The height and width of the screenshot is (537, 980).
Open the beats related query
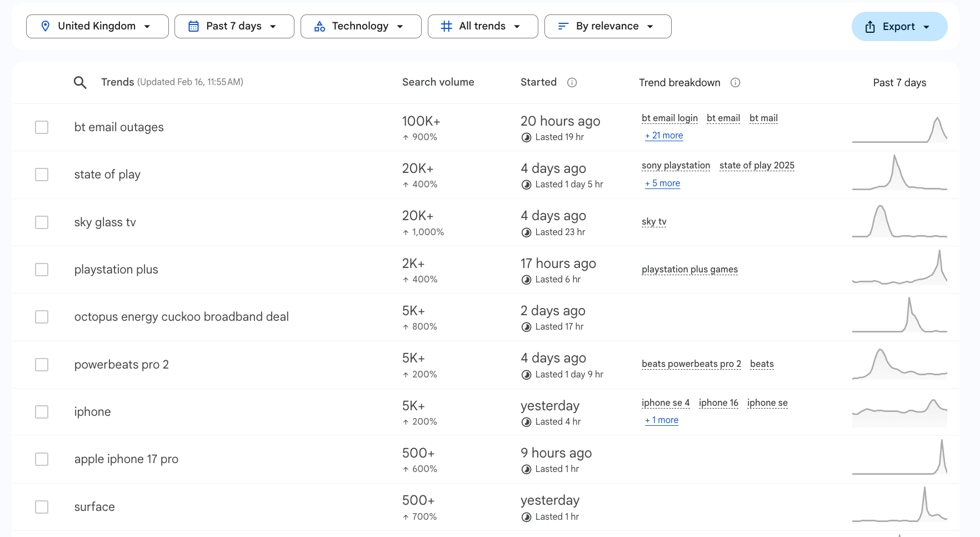tap(762, 364)
